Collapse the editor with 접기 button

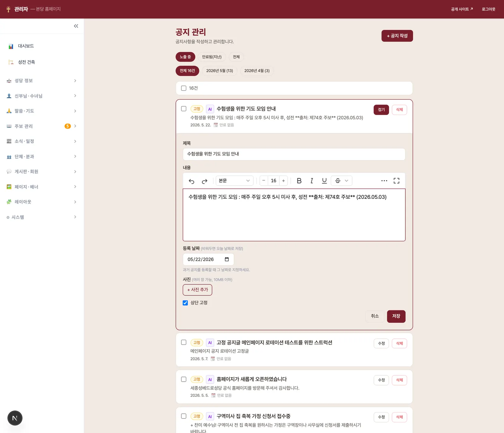pos(381,110)
